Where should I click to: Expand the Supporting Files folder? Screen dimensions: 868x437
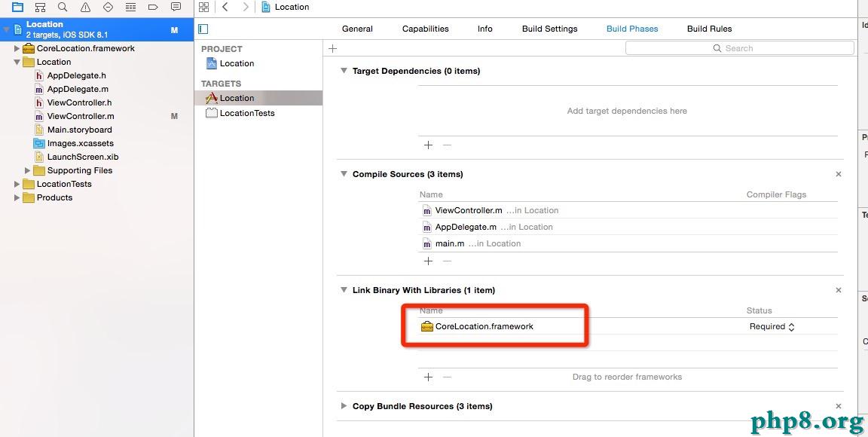click(28, 170)
